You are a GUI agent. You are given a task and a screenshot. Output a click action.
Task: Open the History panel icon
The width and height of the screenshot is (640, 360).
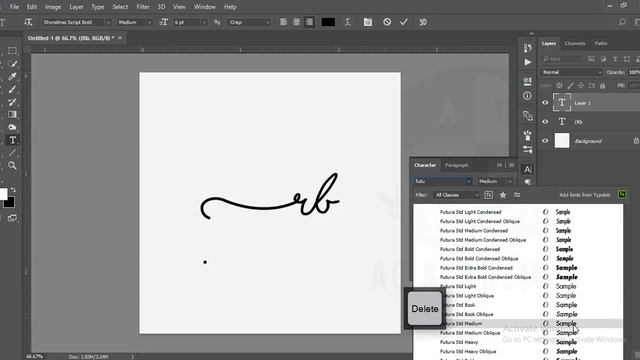coord(527,48)
